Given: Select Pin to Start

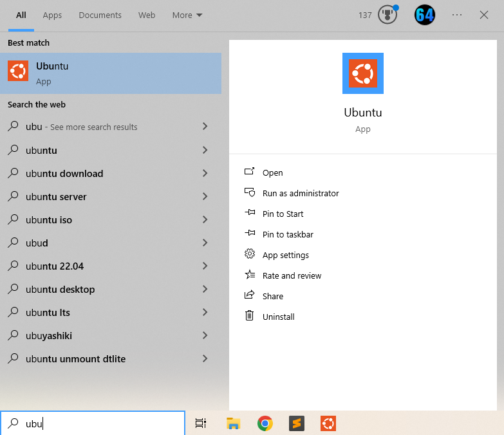Looking at the screenshot, I should tap(283, 214).
